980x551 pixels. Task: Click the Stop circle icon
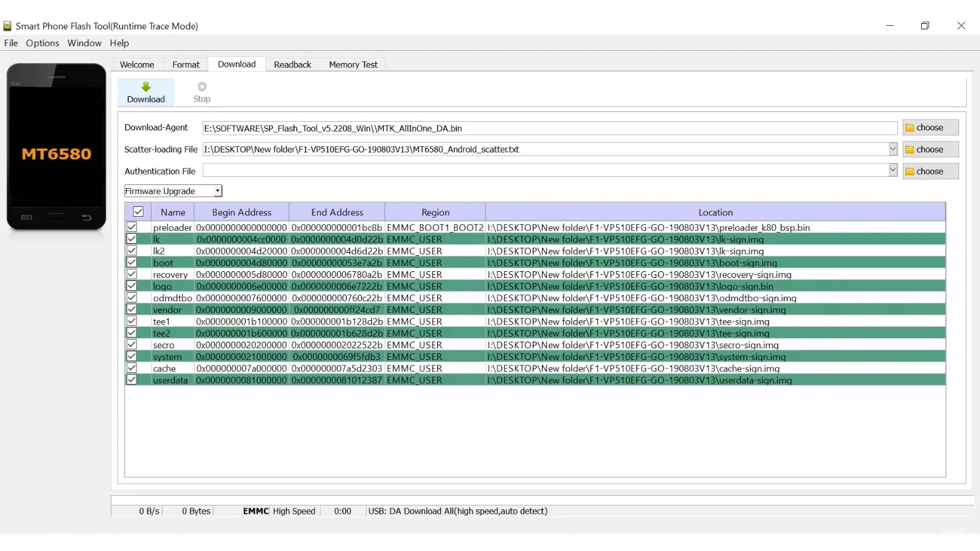(202, 87)
